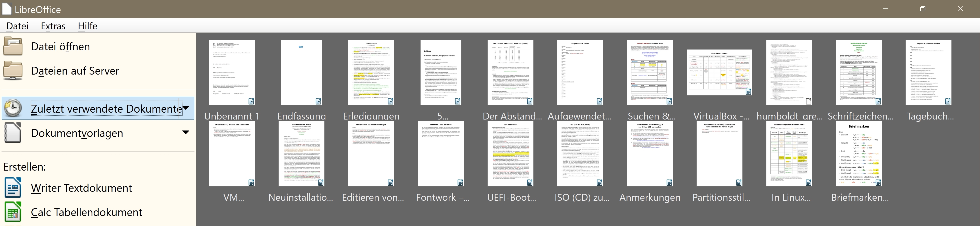Open the Tagebuch... document thumbnail

(x=928, y=72)
